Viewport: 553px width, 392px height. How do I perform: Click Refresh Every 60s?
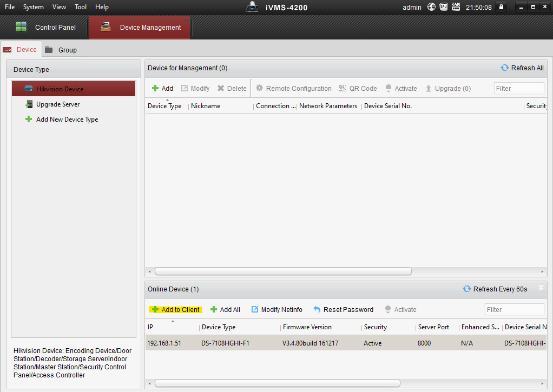pyautogui.click(x=495, y=289)
